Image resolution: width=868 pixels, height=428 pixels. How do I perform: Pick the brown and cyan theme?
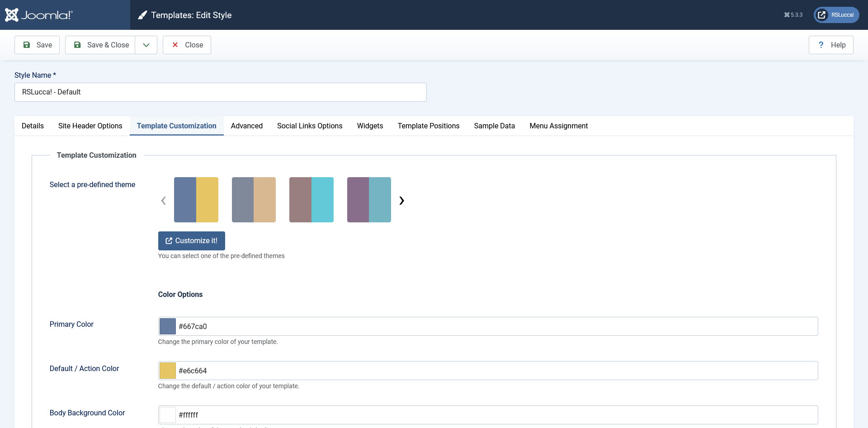(x=311, y=200)
